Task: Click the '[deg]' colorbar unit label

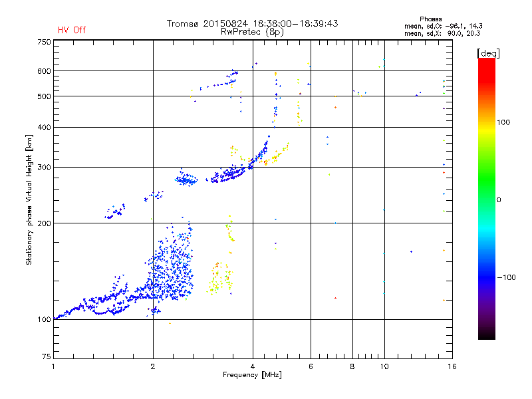Action: click(x=488, y=53)
